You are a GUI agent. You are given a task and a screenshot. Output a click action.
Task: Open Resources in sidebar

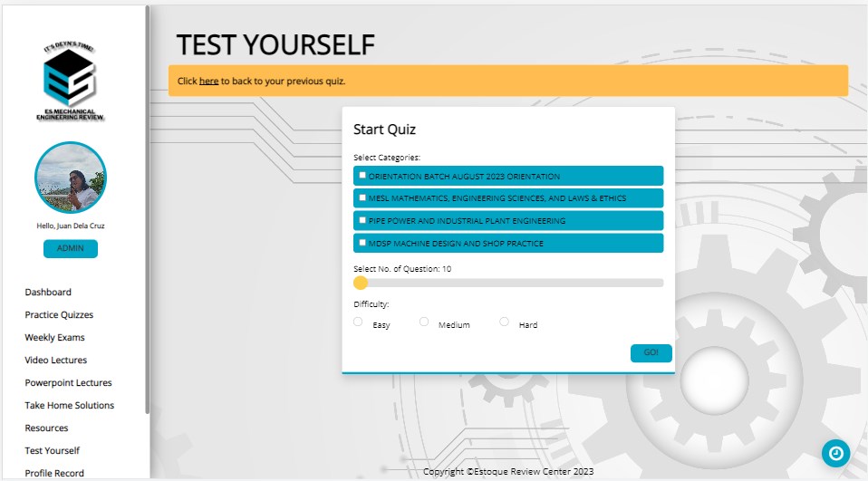46,428
